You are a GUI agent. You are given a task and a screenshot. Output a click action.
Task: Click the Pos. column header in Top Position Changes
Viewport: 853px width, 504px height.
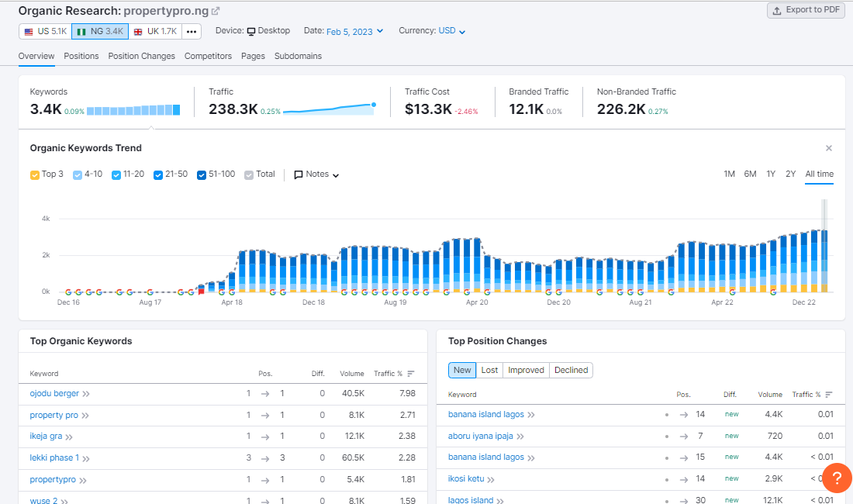tap(683, 395)
